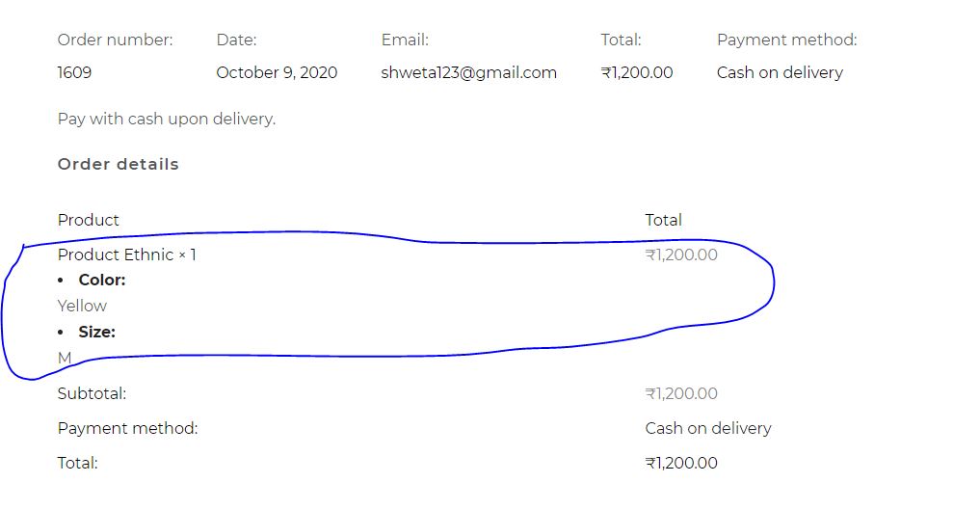This screenshot has width=980, height=509.
Task: Click the Subtotal label
Action: click(92, 393)
